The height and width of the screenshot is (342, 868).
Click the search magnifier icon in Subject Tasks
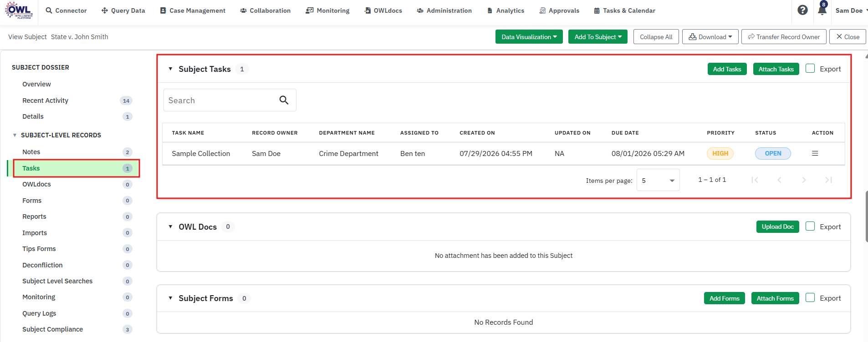point(284,100)
